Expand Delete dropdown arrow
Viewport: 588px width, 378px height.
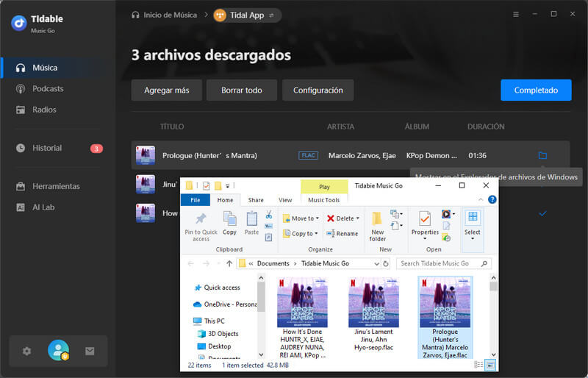358,218
